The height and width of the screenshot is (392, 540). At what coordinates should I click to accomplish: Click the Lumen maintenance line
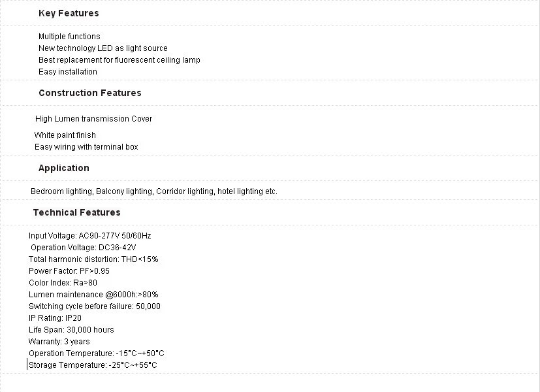point(93,295)
